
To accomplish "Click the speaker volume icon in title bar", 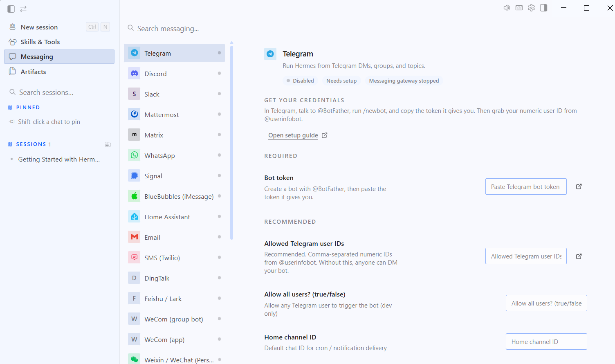I will point(507,8).
